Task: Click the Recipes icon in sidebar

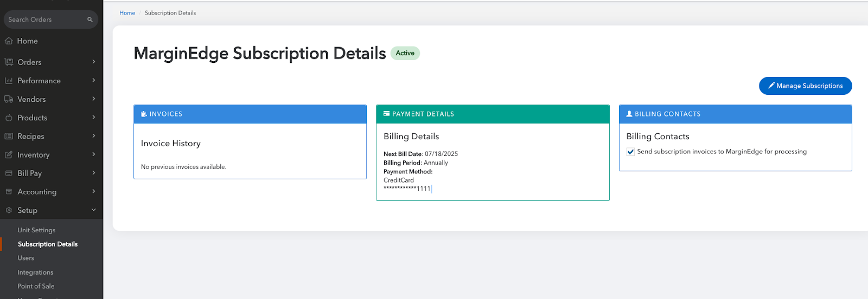Action: click(x=9, y=136)
